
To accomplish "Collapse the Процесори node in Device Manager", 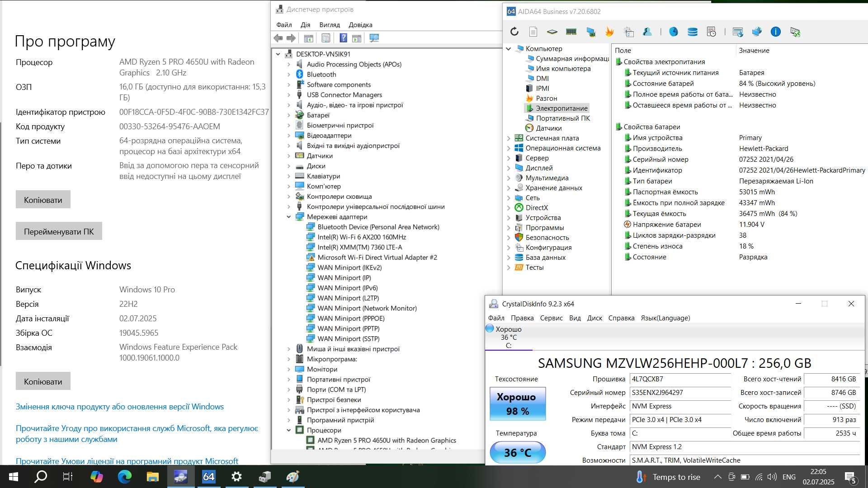I will pos(289,430).
